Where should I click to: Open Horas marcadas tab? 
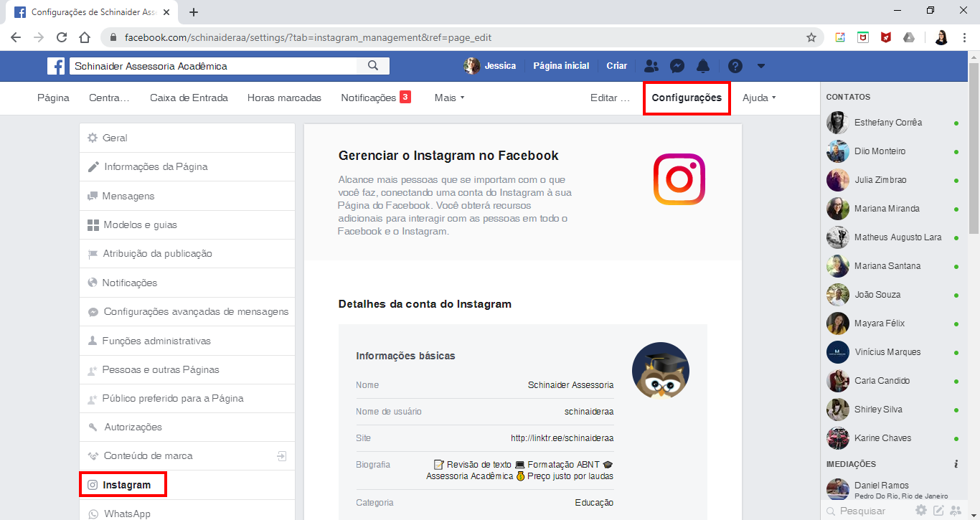(284, 98)
